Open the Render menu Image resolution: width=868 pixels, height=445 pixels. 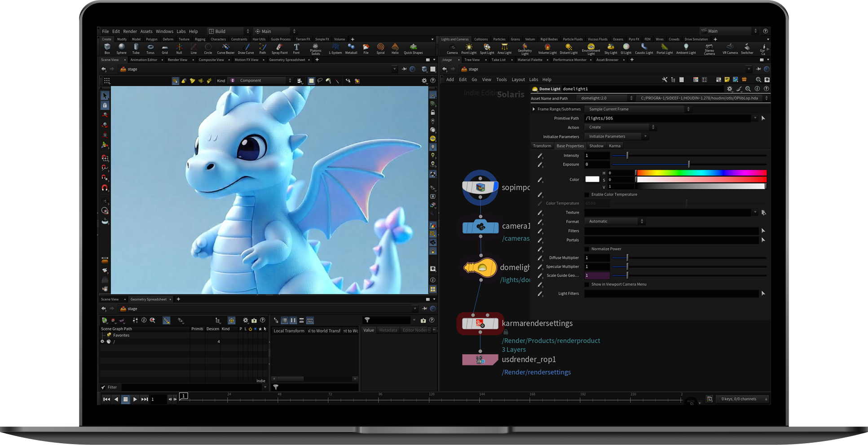pyautogui.click(x=130, y=31)
